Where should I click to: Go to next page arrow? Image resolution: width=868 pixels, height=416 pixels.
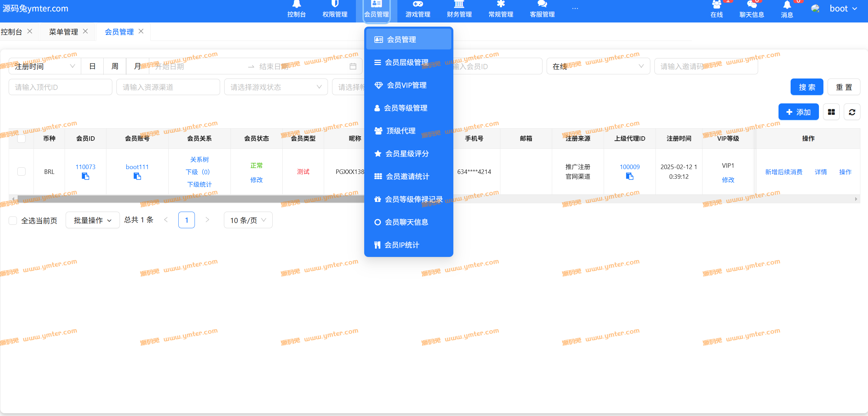(207, 220)
